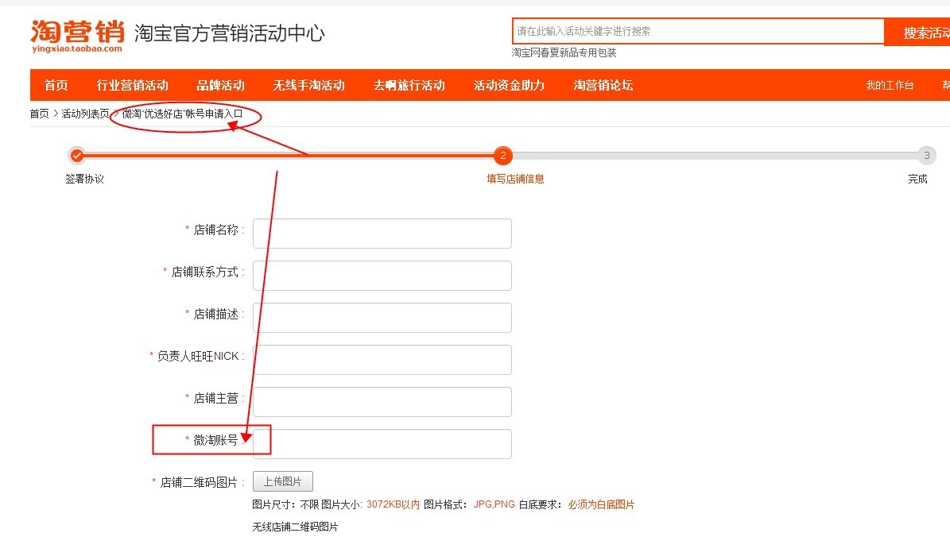Open 行业营销活动 in navigation bar
The image size is (950, 560).
132,85
